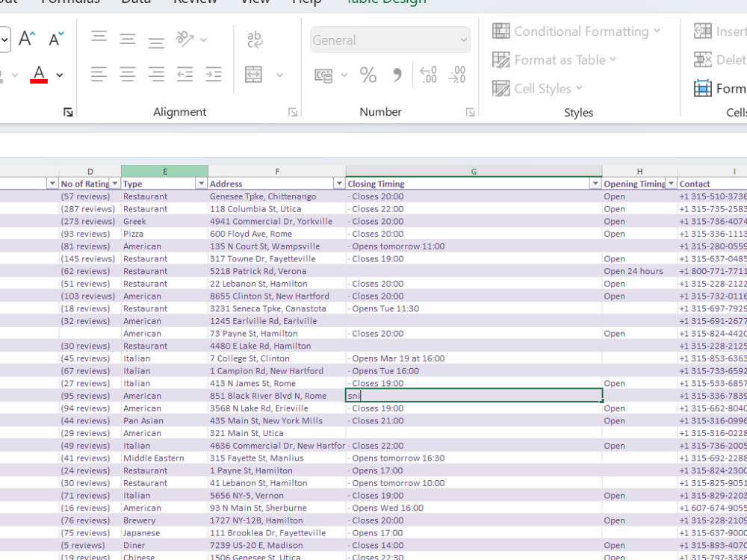Apply percent style
The width and height of the screenshot is (747, 560).
pyautogui.click(x=368, y=75)
